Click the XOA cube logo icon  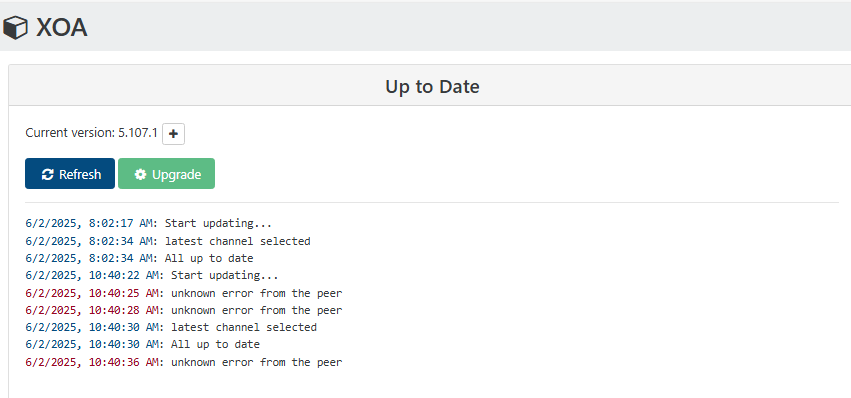15,27
